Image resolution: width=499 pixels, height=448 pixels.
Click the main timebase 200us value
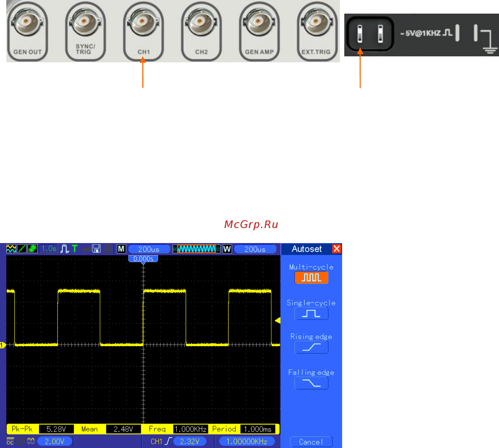tap(149, 249)
